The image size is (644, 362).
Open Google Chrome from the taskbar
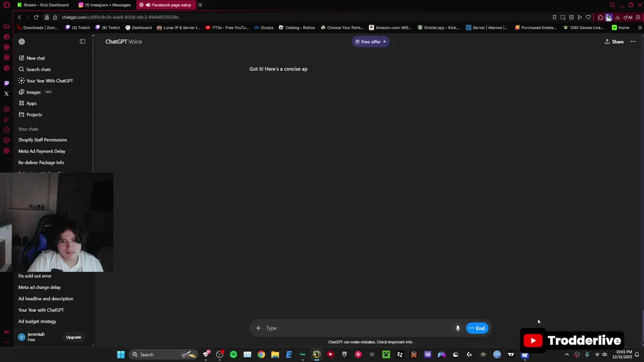coord(261,354)
